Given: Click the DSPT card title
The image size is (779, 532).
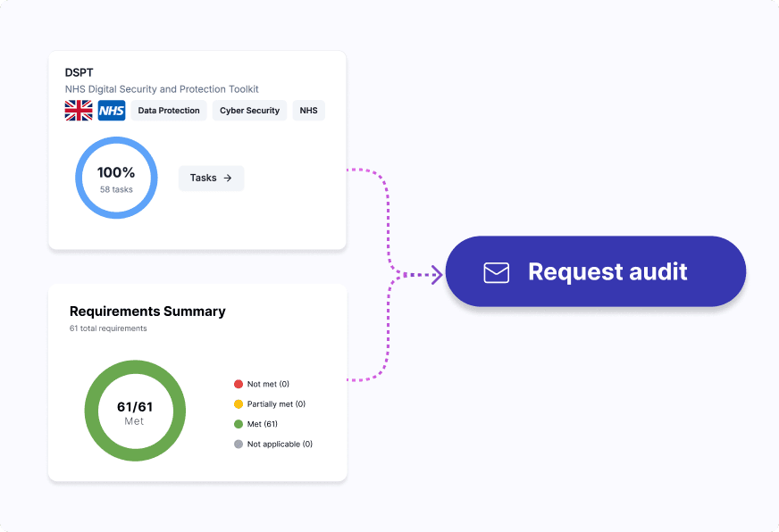Looking at the screenshot, I should click(x=79, y=72).
